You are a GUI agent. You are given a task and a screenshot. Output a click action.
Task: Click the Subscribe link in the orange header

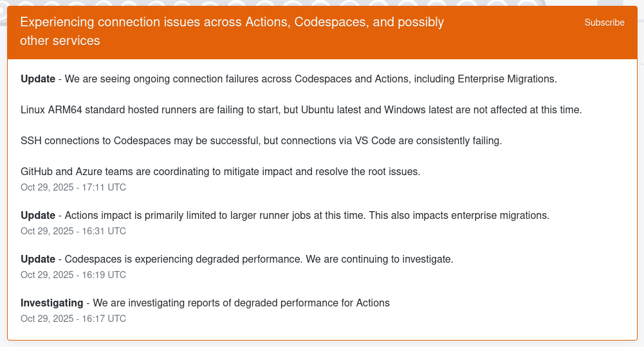[x=604, y=23]
